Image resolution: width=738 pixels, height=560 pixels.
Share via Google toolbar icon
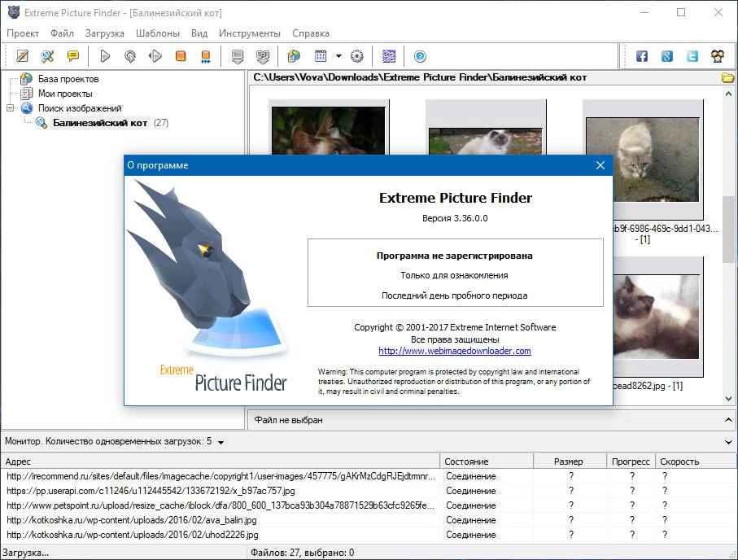click(667, 56)
